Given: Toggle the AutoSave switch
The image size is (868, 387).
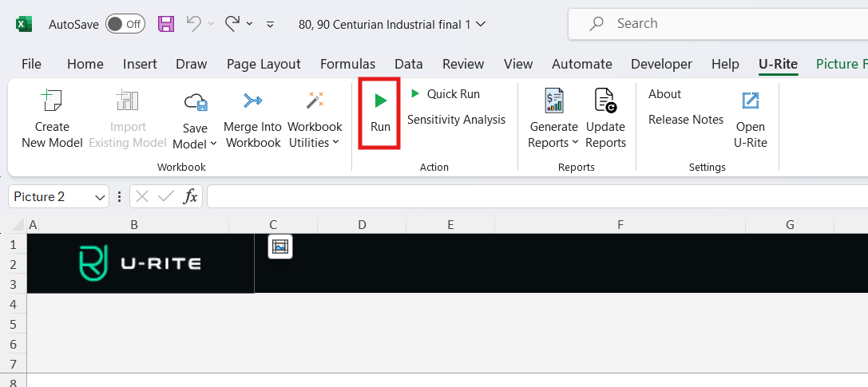Looking at the screenshot, I should (x=125, y=24).
